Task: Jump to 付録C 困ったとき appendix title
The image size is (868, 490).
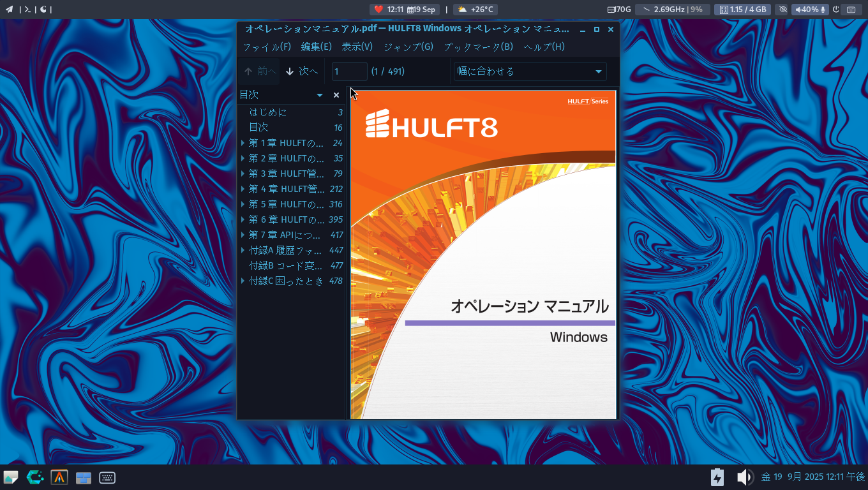Action: click(x=286, y=281)
